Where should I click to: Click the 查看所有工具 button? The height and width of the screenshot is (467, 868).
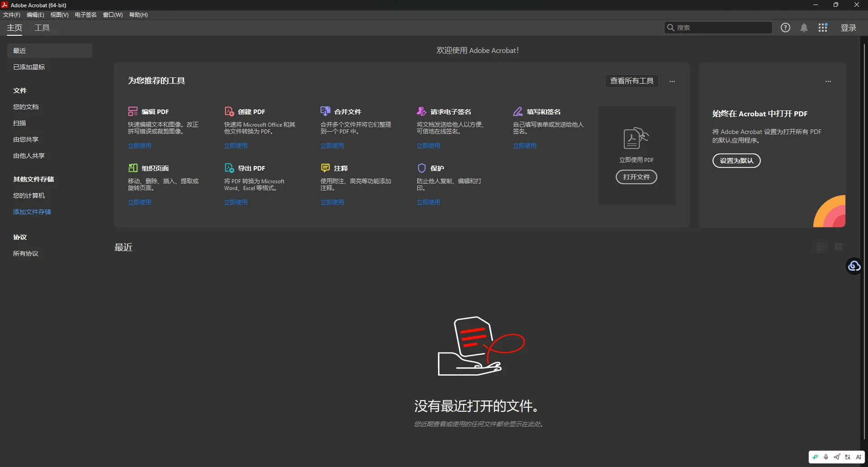pos(632,81)
